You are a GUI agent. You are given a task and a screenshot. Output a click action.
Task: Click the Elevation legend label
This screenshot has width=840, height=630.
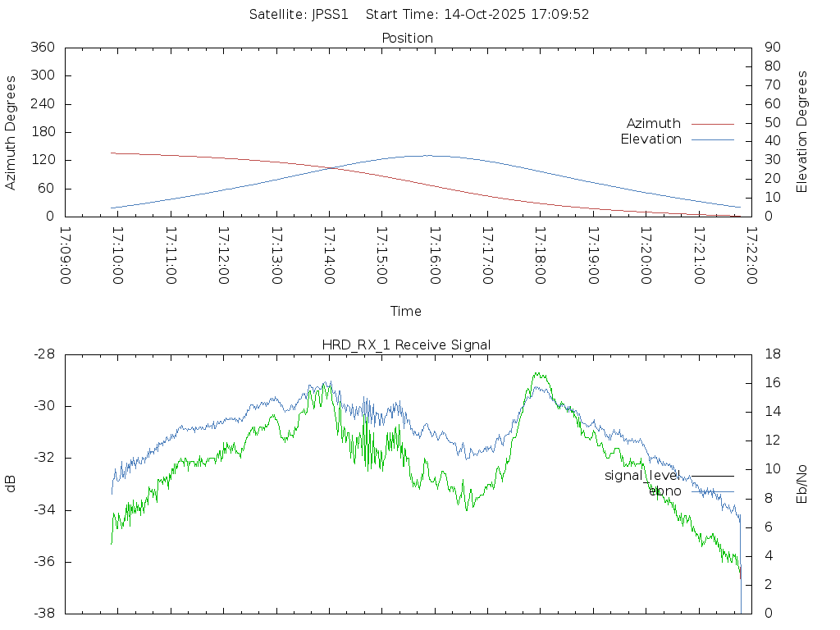651,139
